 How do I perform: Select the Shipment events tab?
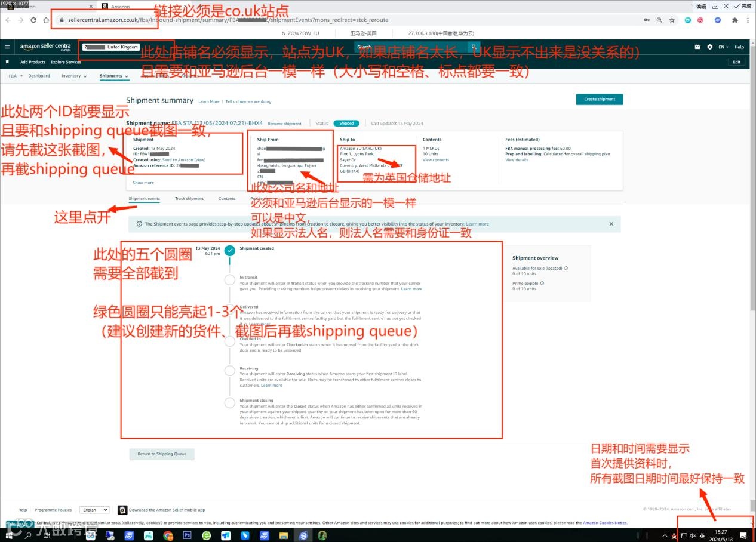click(x=144, y=199)
